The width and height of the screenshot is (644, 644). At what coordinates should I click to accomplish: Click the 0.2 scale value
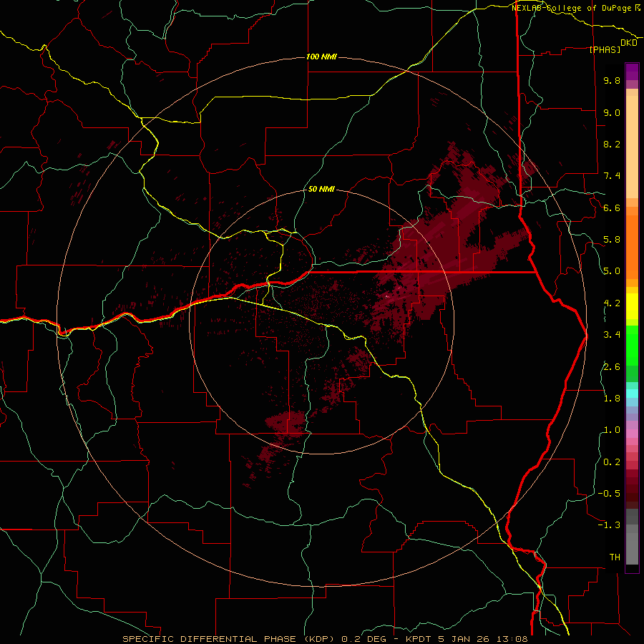click(x=612, y=462)
